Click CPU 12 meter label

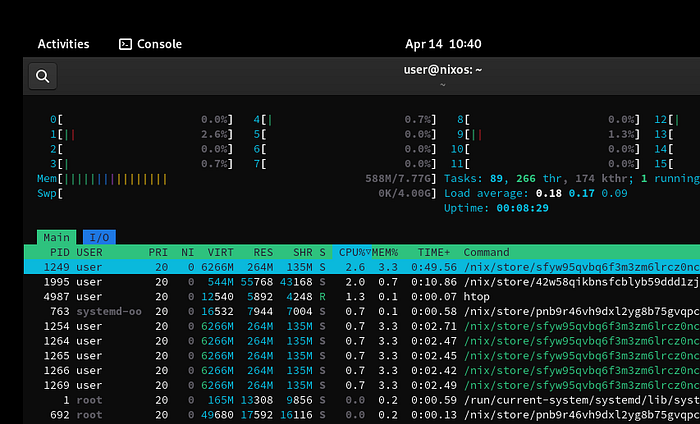point(661,120)
